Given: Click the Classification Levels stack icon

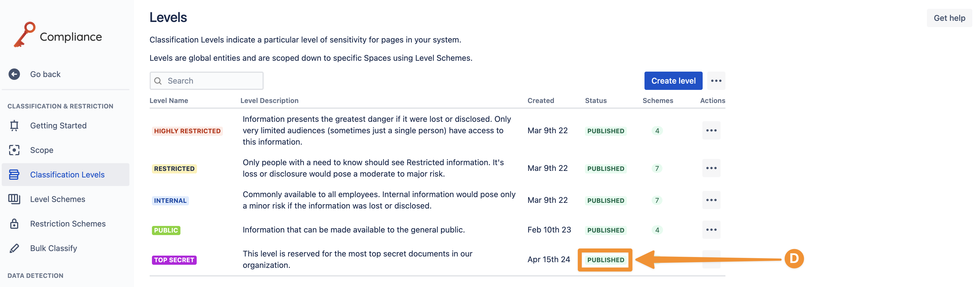Looking at the screenshot, I should pyautogui.click(x=15, y=175).
